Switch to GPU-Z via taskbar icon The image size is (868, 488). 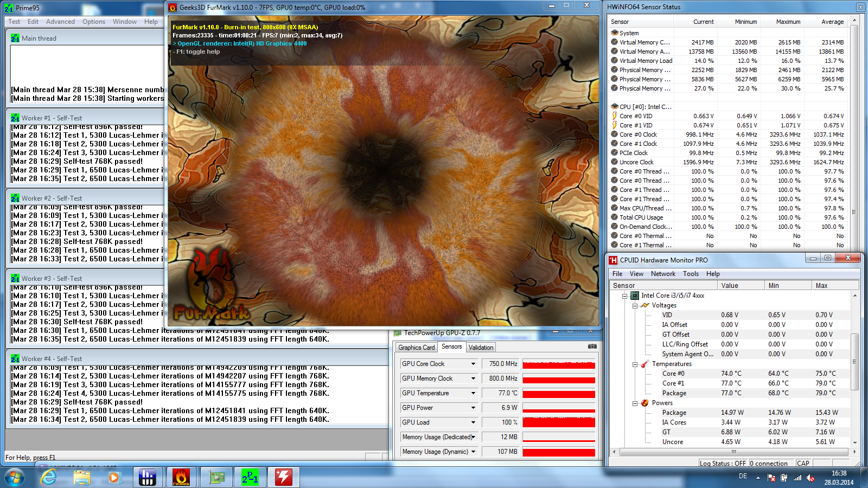coord(216,477)
